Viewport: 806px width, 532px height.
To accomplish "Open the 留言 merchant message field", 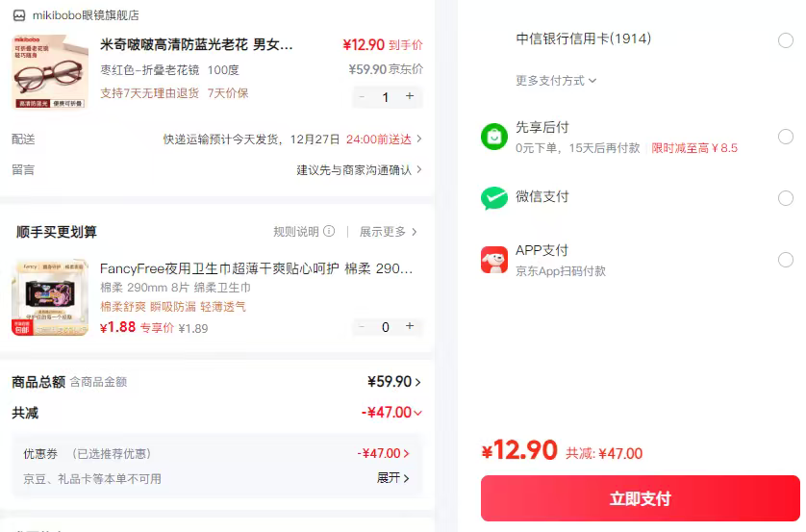I will [358, 170].
